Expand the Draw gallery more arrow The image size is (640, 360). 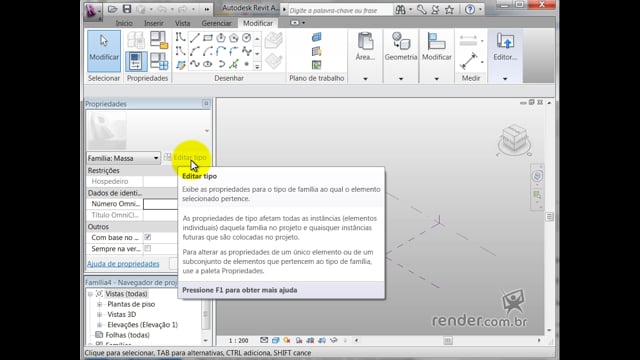[257, 67]
